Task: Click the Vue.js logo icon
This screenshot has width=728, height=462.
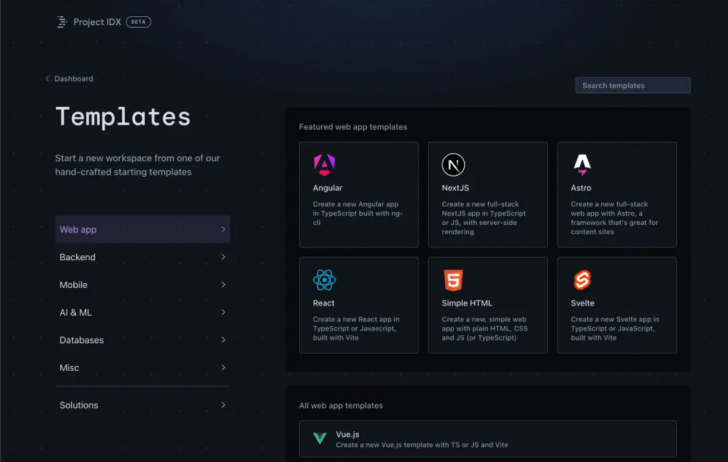Action: click(x=320, y=438)
